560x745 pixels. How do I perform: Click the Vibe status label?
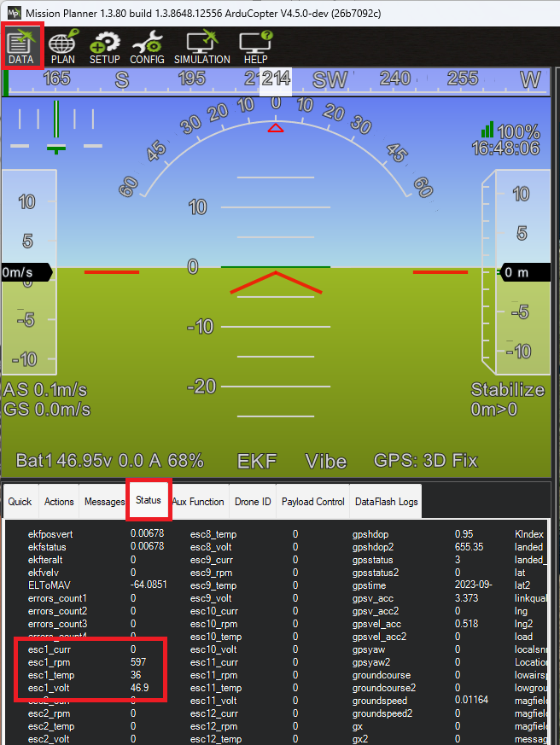326,461
